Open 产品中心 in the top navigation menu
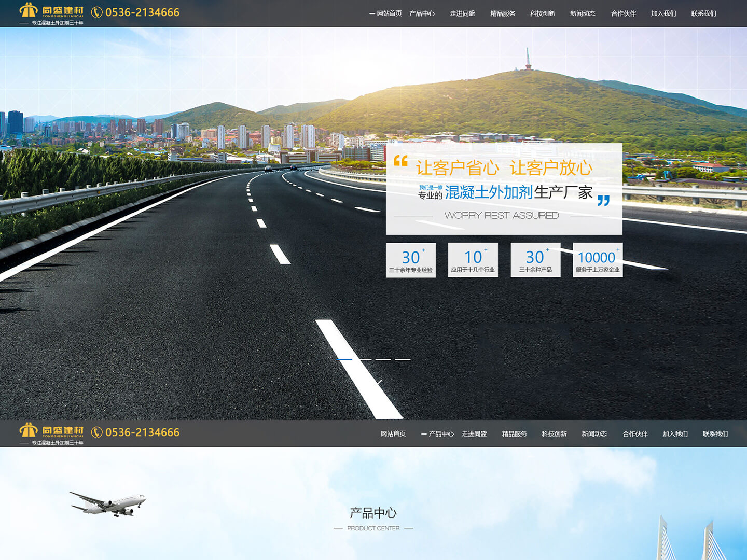 [x=422, y=13]
